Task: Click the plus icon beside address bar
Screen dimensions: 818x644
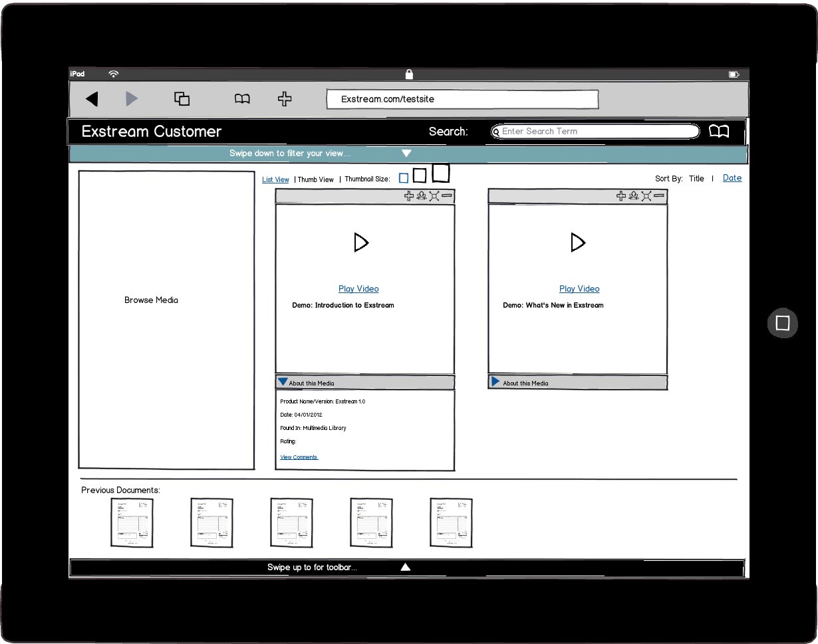Action: pos(285,99)
